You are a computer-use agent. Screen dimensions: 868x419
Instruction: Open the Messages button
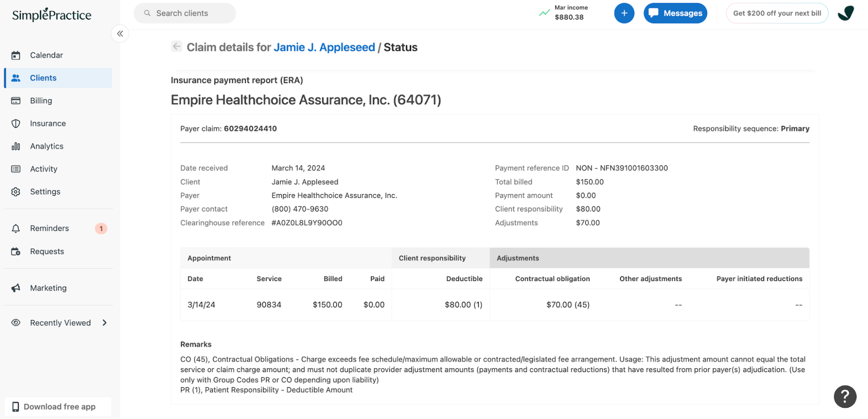(675, 13)
